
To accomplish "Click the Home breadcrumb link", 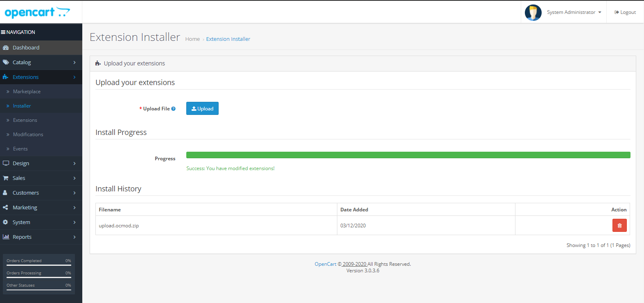I will [192, 39].
